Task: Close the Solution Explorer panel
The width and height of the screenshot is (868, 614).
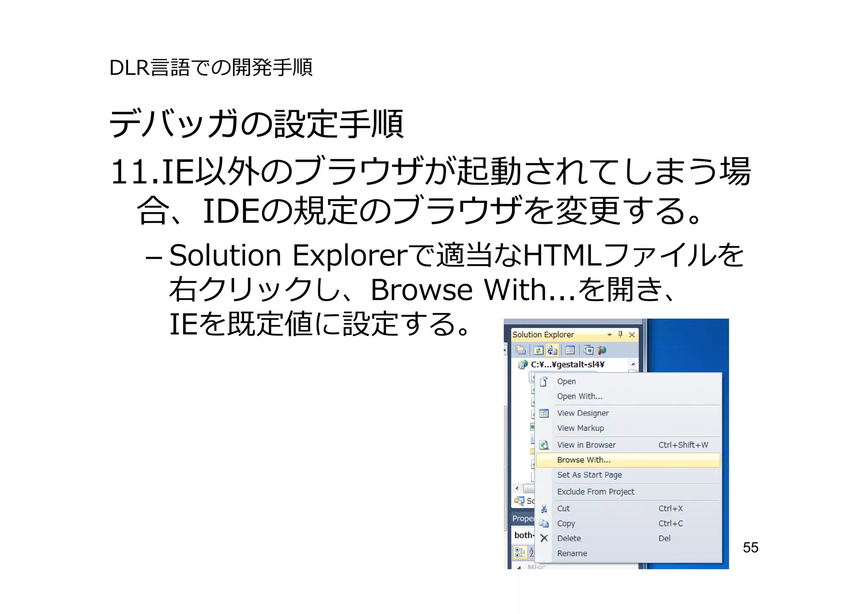Action: 632,335
